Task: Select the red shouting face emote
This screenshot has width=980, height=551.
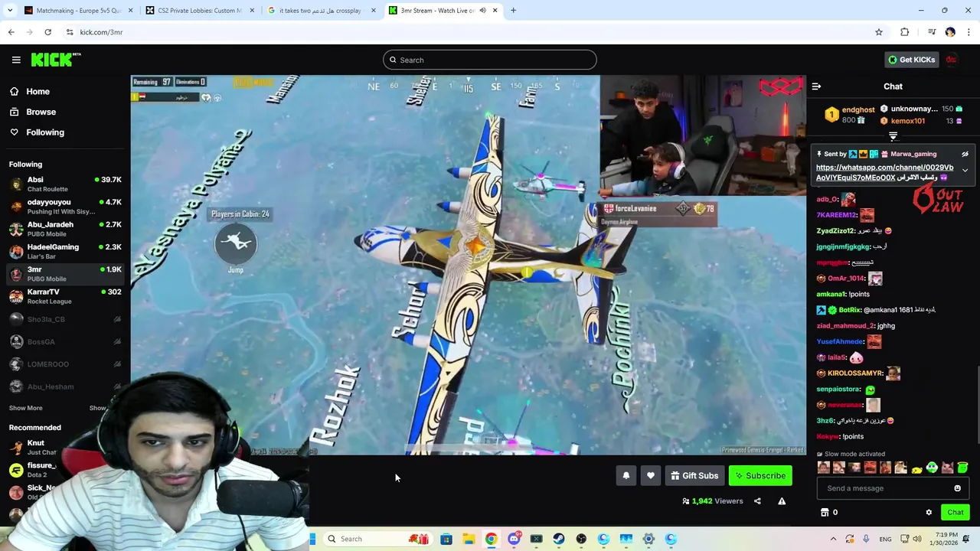Action: pyautogui.click(x=870, y=467)
